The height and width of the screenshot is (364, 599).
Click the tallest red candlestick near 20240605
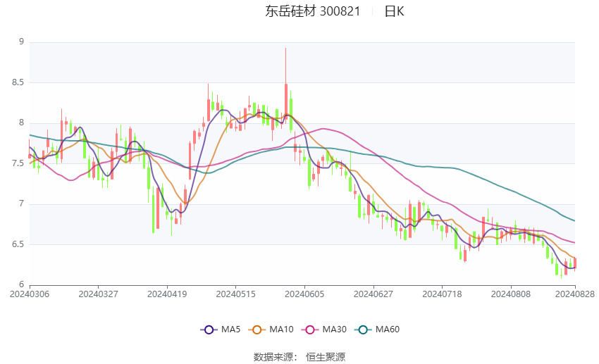(285, 101)
